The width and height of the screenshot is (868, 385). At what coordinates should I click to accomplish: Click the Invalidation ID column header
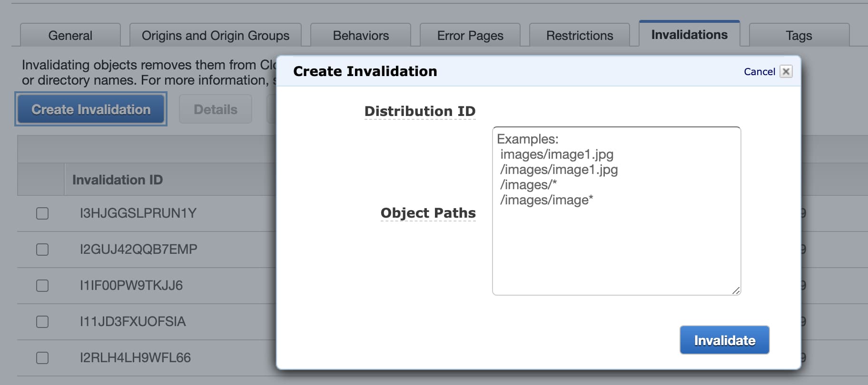(x=118, y=180)
